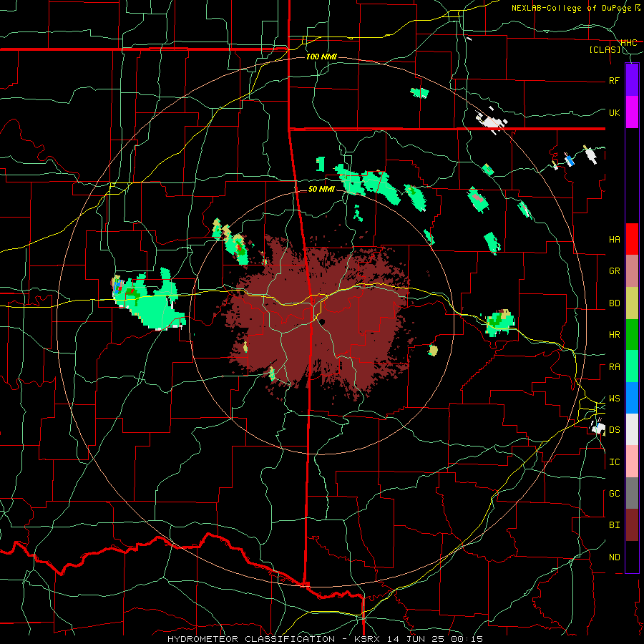Click the NEXLAB-College of DuPage credit text
The image size is (644, 644).
tap(571, 8)
